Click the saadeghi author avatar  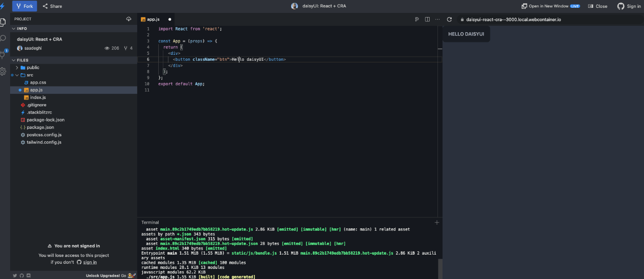pyautogui.click(x=20, y=48)
